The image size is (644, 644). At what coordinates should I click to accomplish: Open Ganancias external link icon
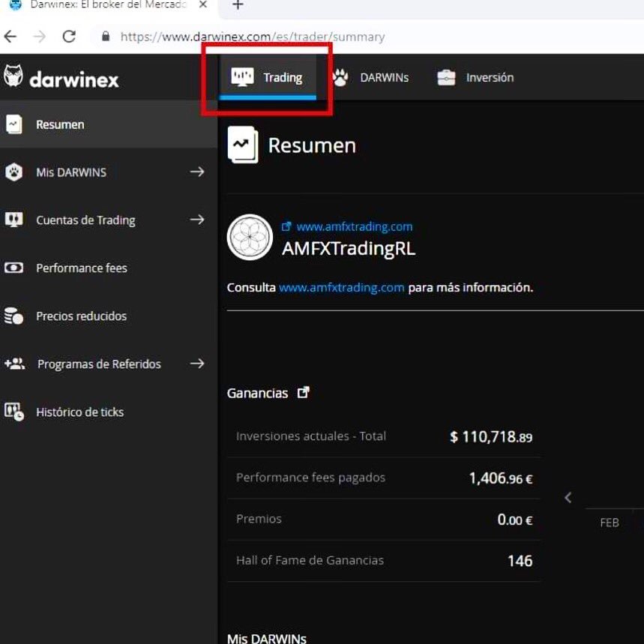[x=303, y=393]
